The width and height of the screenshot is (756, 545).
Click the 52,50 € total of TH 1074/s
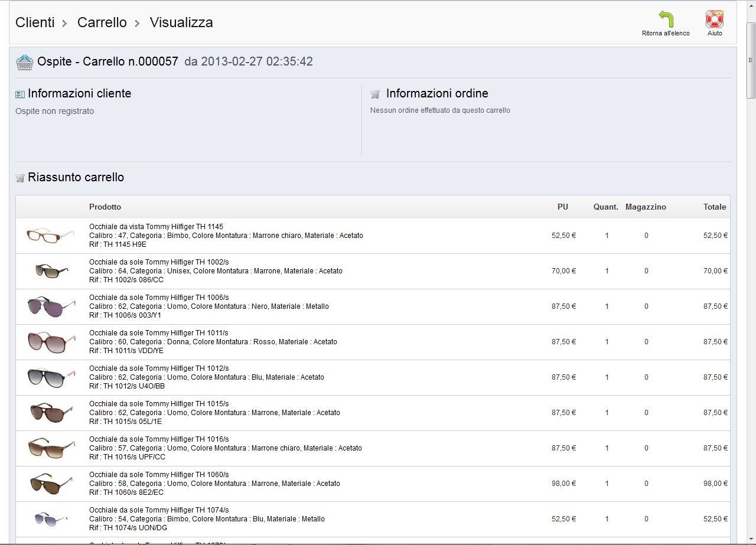pyautogui.click(x=715, y=519)
